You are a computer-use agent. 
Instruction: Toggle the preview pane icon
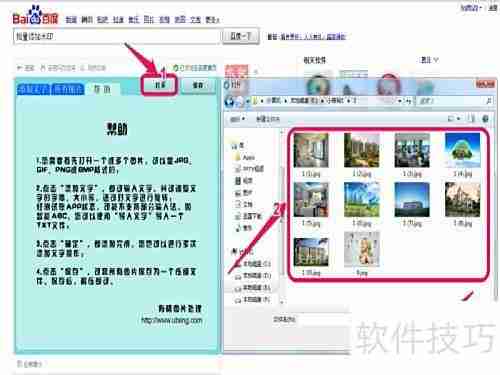pyautogui.click(x=471, y=118)
